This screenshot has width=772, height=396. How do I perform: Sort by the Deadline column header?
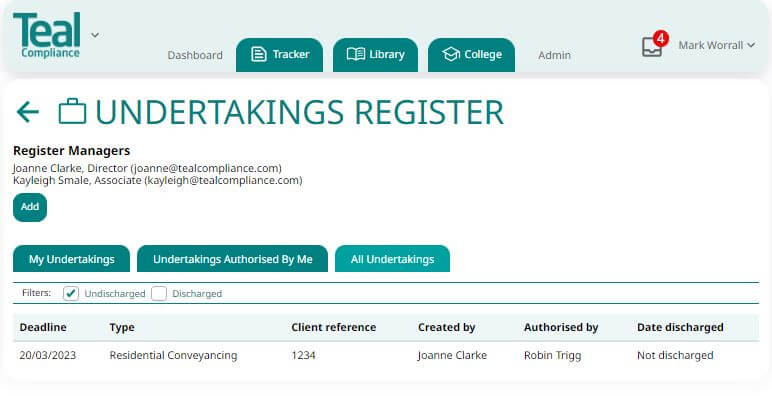coord(43,327)
